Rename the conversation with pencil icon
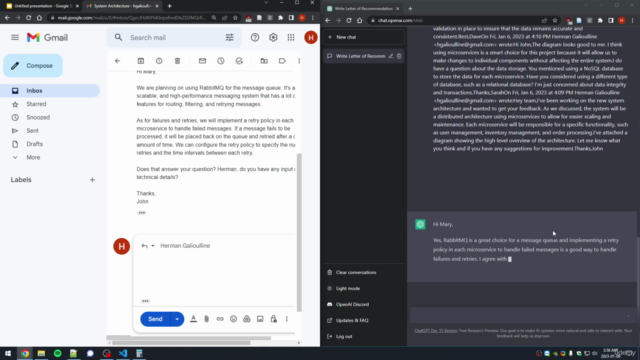Screen dimensions: 640x360 (391, 56)
